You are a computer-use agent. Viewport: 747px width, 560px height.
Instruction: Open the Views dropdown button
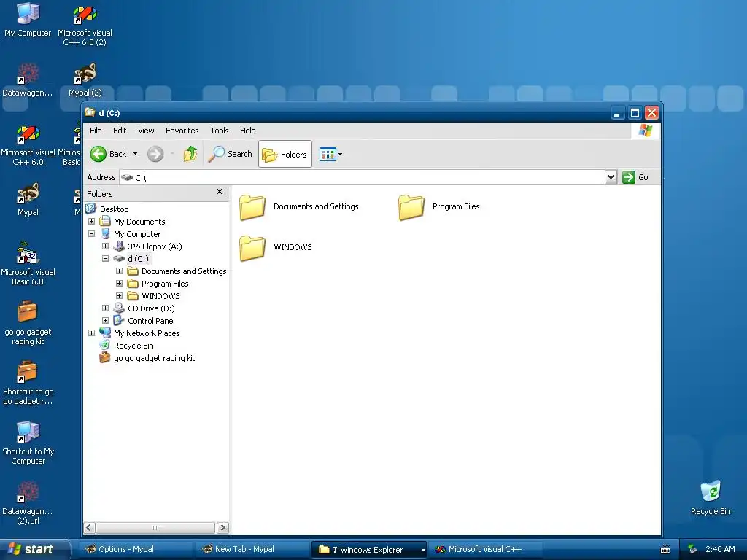coord(330,154)
